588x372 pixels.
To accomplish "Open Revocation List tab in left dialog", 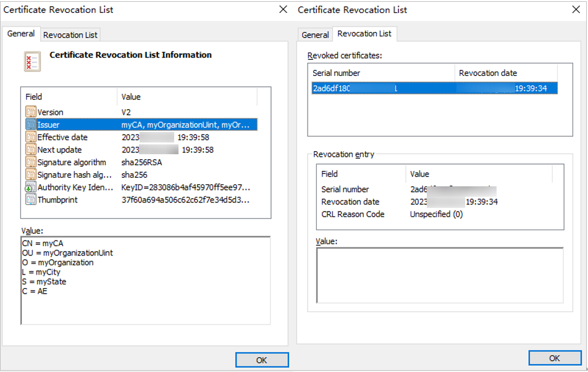I will point(70,35).
